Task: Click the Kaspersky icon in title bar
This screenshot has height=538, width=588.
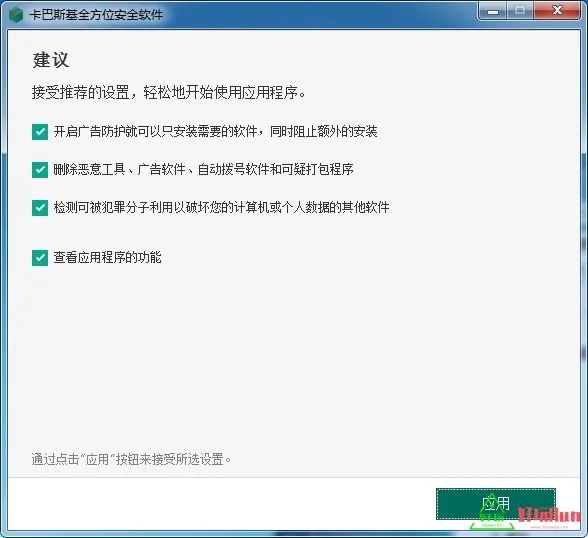Action: click(16, 15)
